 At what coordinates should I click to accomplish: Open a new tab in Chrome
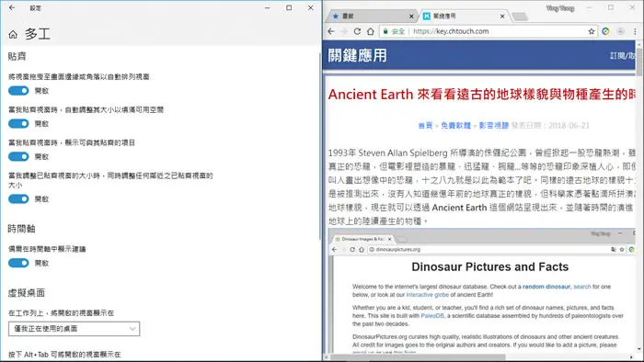[x=520, y=17]
